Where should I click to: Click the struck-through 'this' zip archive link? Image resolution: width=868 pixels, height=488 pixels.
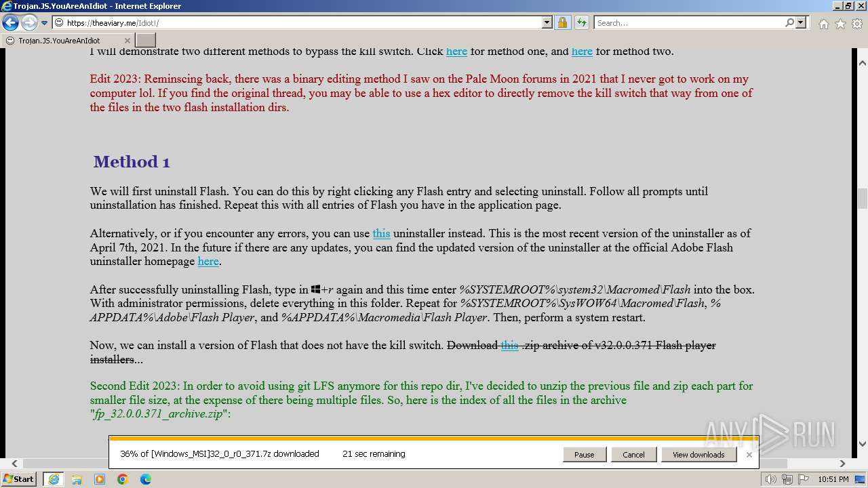point(509,345)
